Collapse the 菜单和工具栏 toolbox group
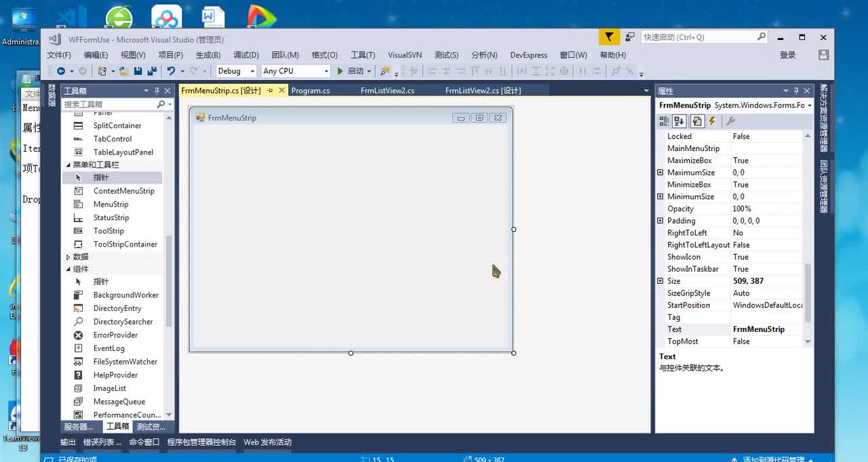Screen dimensions: 868x462 pyautogui.click(x=68, y=165)
